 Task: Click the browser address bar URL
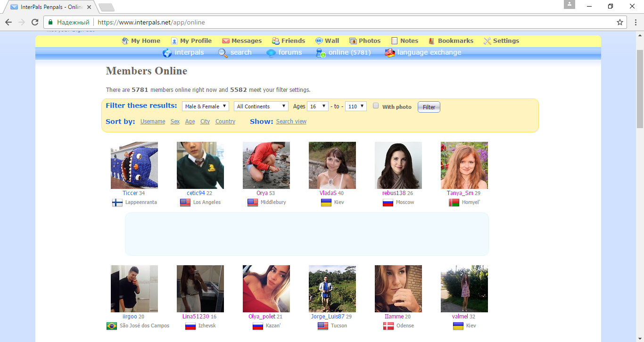[151, 22]
